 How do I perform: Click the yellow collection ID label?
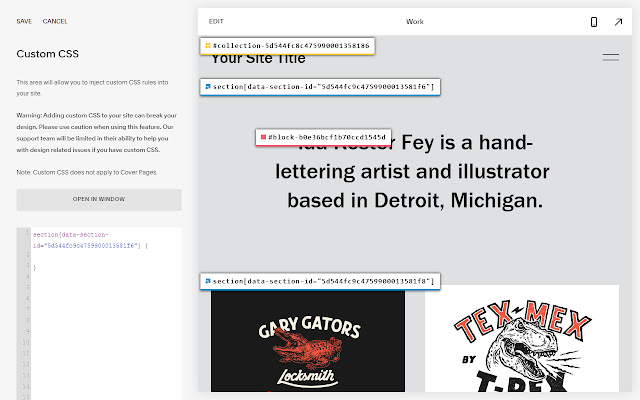pos(287,46)
